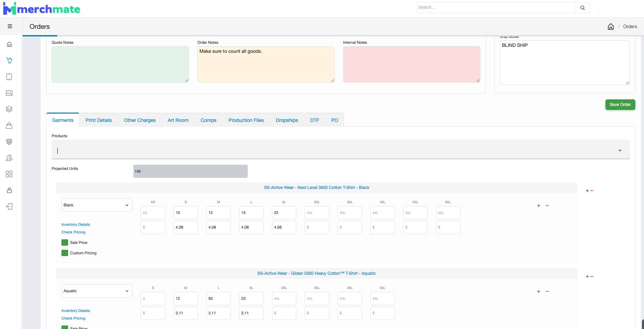Viewport: 644px width, 329px height.
Task: Click the stacked trays icon in sidebar
Action: pos(9,190)
